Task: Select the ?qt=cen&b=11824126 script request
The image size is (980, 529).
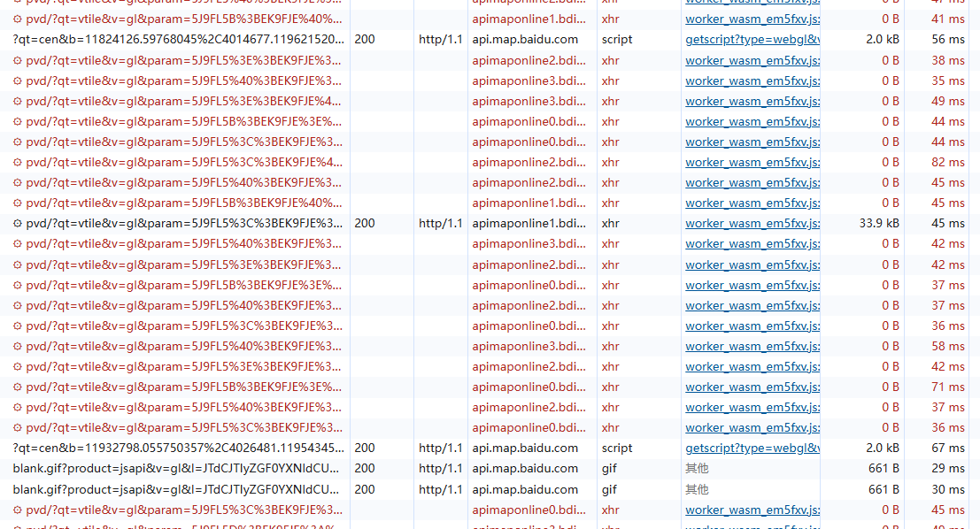Action: click(179, 40)
